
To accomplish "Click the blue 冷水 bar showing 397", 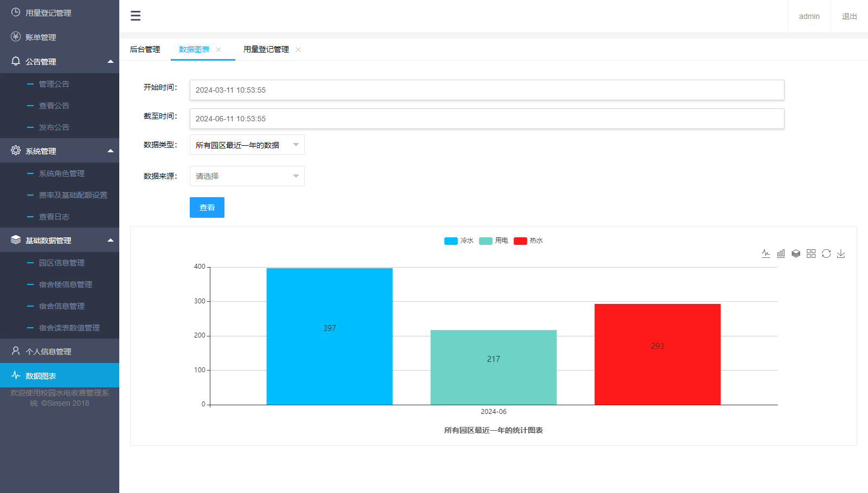I will (330, 336).
